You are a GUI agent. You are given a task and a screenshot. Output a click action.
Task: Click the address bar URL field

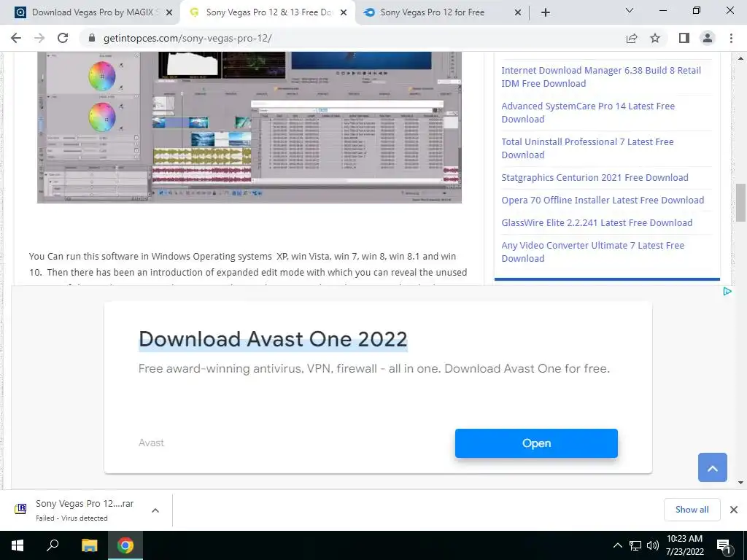pyautogui.click(x=352, y=38)
